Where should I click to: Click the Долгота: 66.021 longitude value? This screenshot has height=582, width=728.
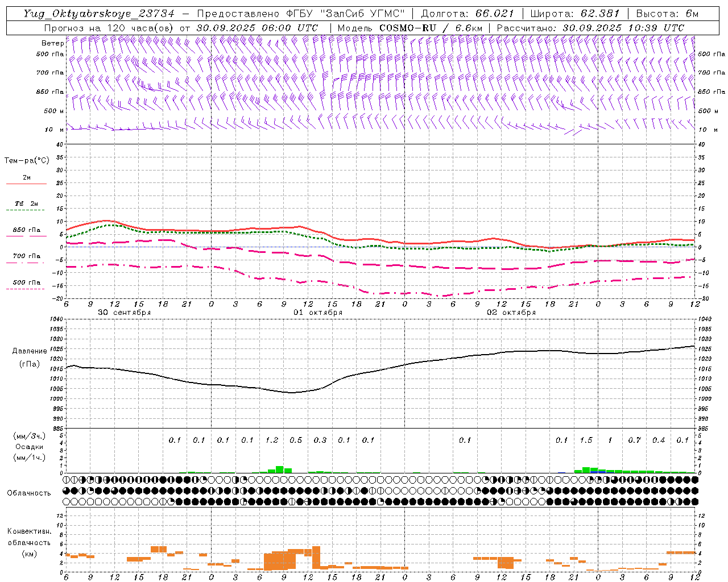(468, 14)
